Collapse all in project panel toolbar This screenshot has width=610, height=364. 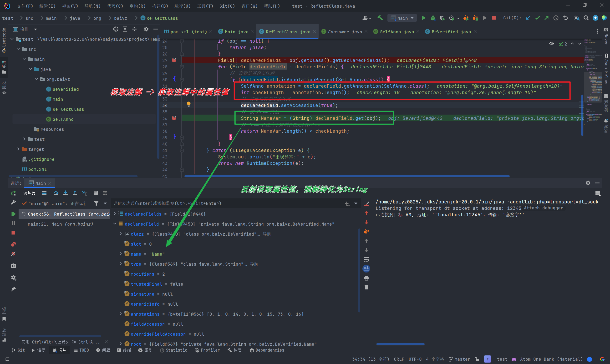134,29
